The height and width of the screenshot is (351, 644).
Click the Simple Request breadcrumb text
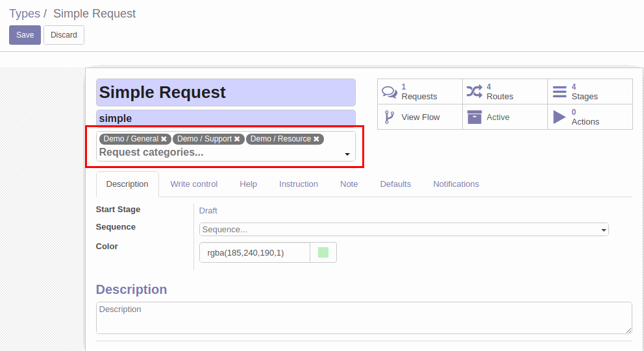click(95, 14)
